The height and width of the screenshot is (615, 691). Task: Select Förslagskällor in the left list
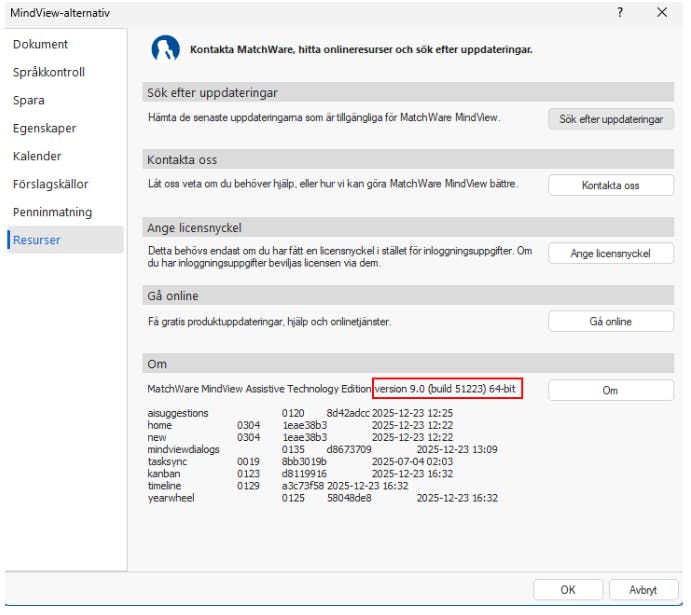pos(51,184)
